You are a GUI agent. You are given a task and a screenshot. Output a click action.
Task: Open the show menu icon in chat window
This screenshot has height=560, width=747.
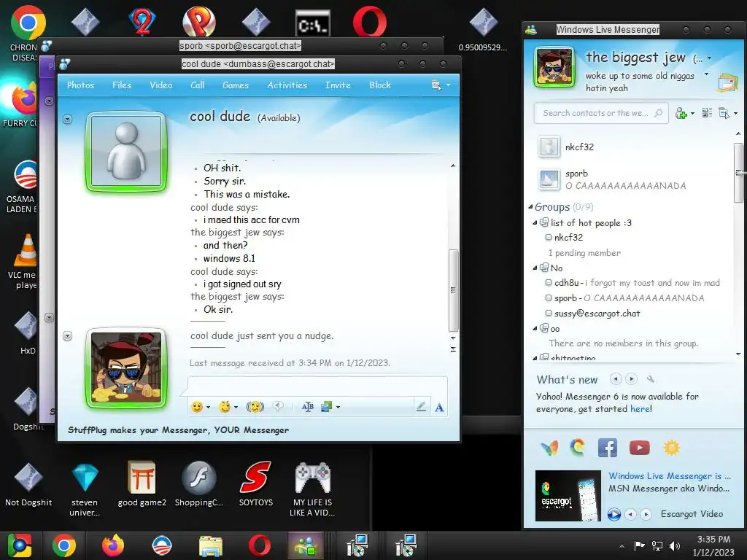click(436, 85)
